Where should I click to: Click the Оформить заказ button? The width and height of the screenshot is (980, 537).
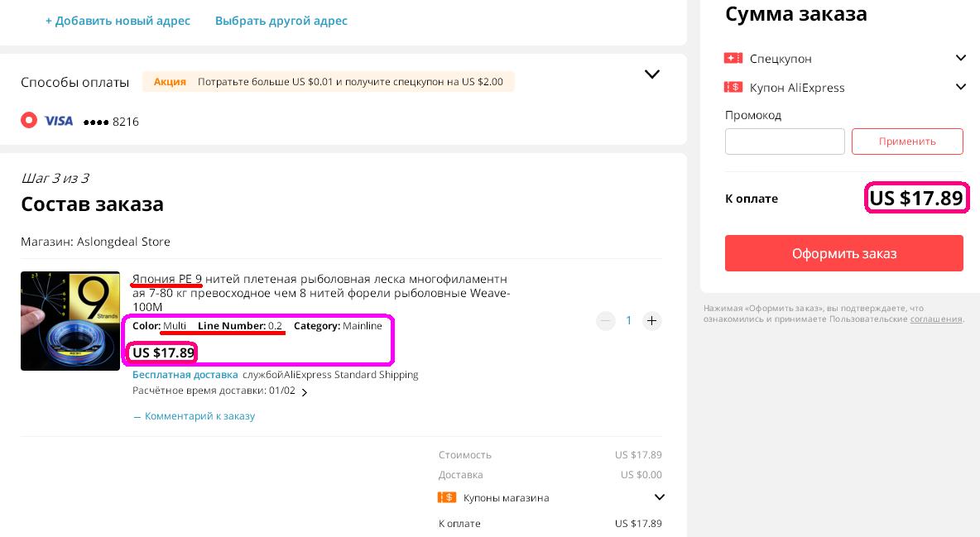(843, 253)
